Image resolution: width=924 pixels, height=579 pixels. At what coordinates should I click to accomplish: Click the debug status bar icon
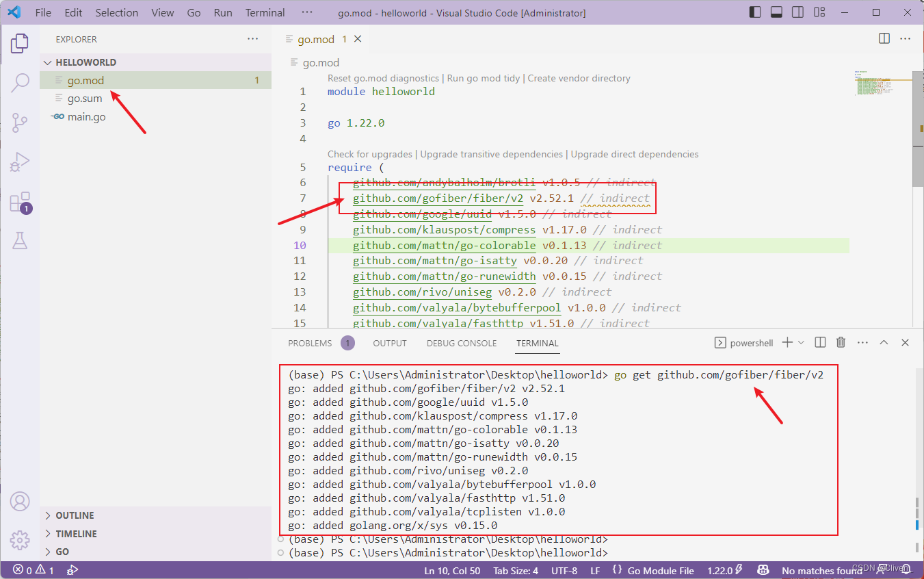73,570
